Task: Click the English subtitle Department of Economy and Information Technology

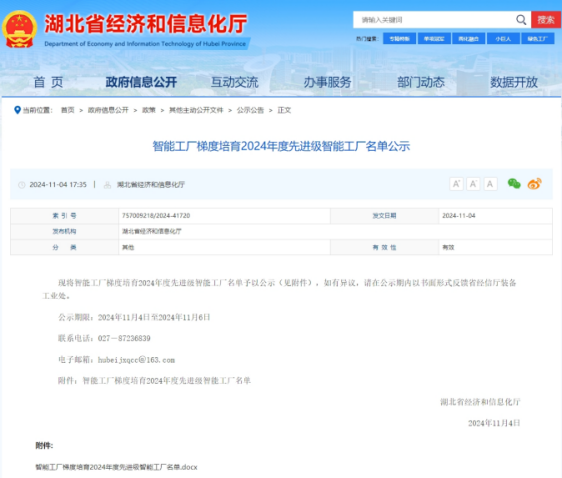Action: [145, 44]
